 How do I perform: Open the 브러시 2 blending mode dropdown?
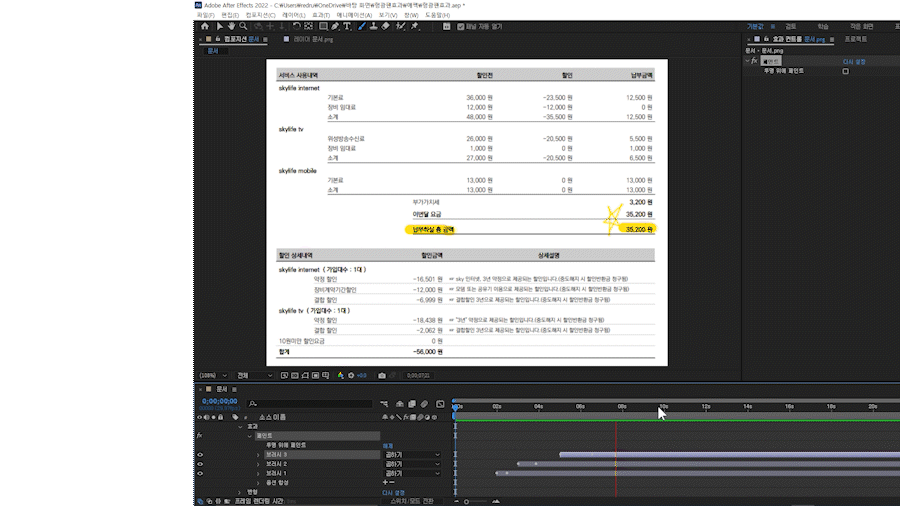coord(412,464)
